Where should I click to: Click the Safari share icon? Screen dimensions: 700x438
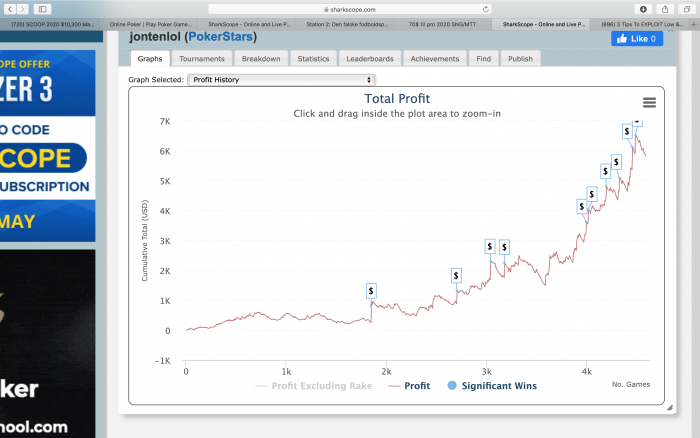pos(665,9)
